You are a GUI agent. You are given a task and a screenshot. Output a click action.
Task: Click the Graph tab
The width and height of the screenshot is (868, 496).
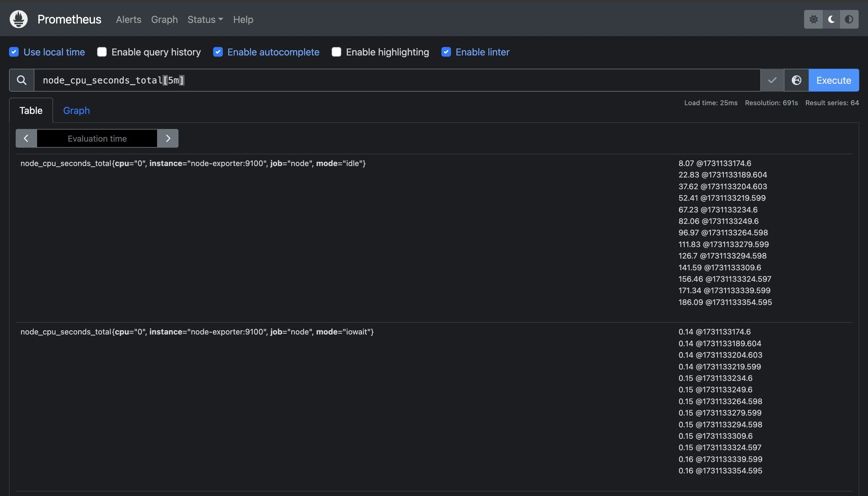pos(76,110)
